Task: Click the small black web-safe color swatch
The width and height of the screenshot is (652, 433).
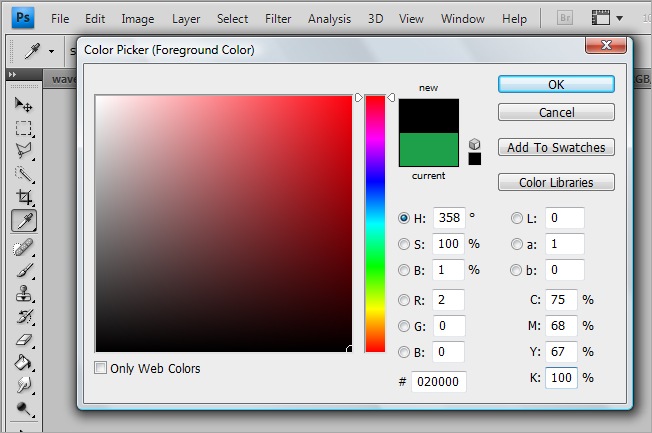Action: point(474,159)
